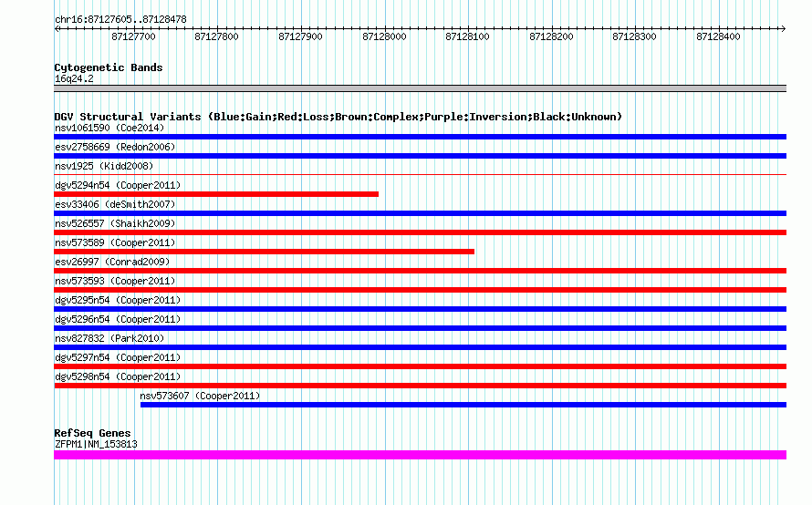Screen dimensions: 812x505
Task: Click the nsv573593 (Cooper2011) label
Action: coord(115,281)
